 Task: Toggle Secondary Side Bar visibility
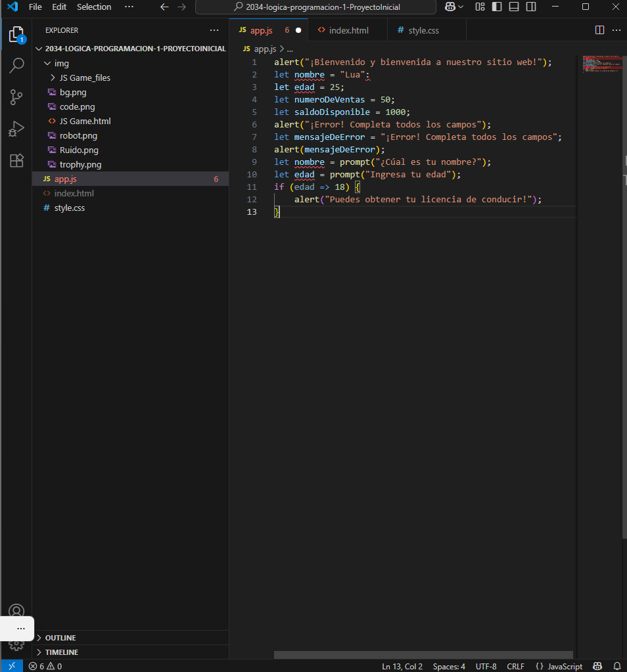click(x=531, y=7)
